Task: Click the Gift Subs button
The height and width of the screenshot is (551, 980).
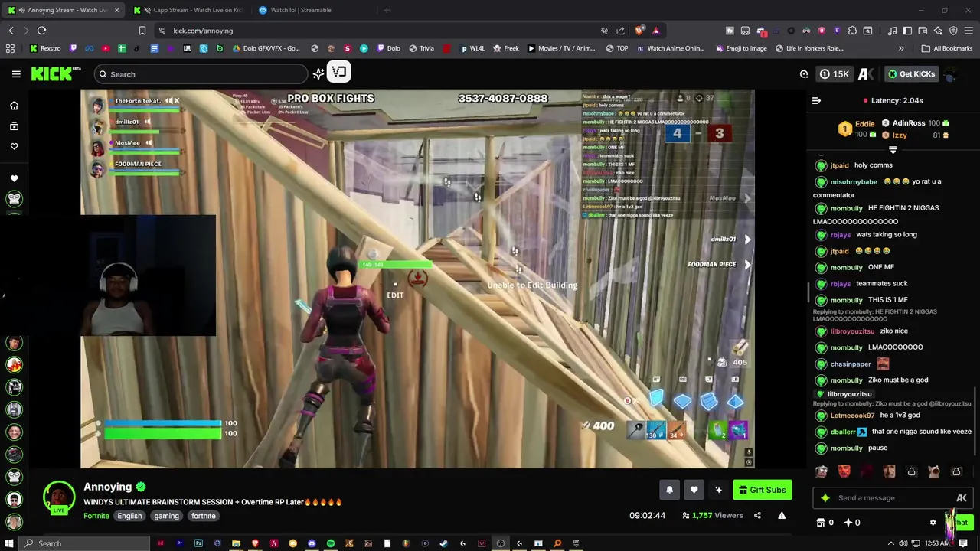Action: pyautogui.click(x=762, y=490)
